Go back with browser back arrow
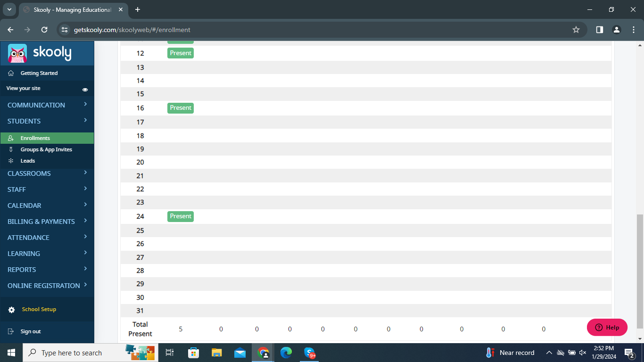The height and width of the screenshot is (362, 644). 11,30
